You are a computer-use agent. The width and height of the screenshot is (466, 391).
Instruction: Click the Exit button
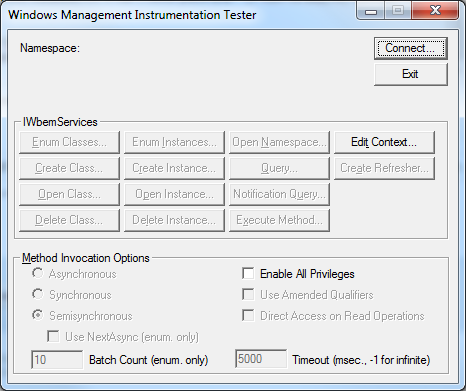pos(410,74)
